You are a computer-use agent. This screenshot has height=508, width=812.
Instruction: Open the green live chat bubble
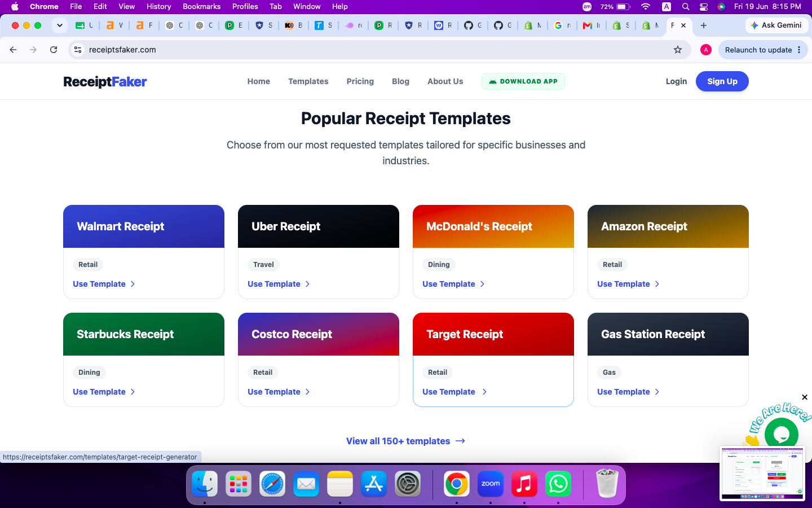pyautogui.click(x=782, y=434)
